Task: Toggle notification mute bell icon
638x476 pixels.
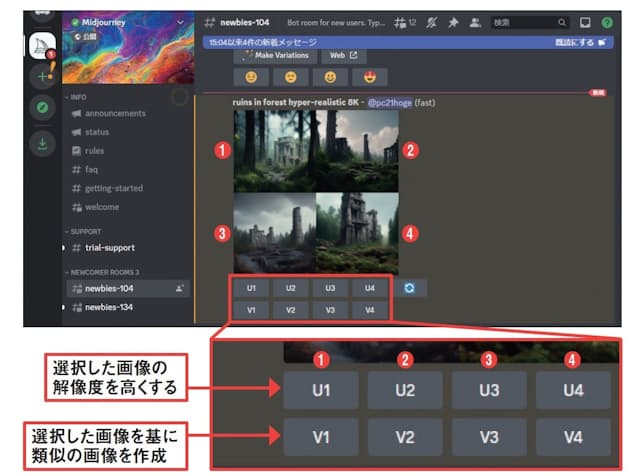Action: tap(432, 23)
